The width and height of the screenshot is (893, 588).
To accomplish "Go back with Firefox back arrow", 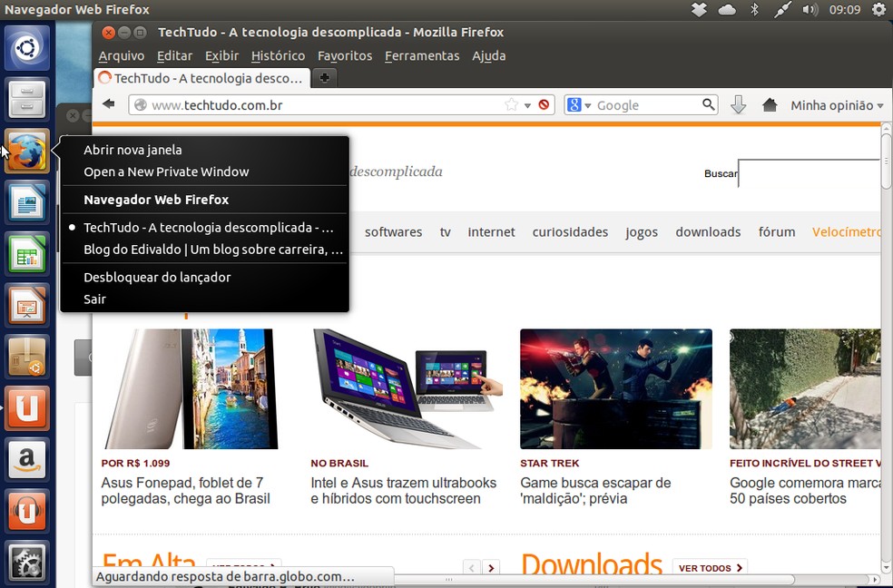I will pyautogui.click(x=108, y=104).
